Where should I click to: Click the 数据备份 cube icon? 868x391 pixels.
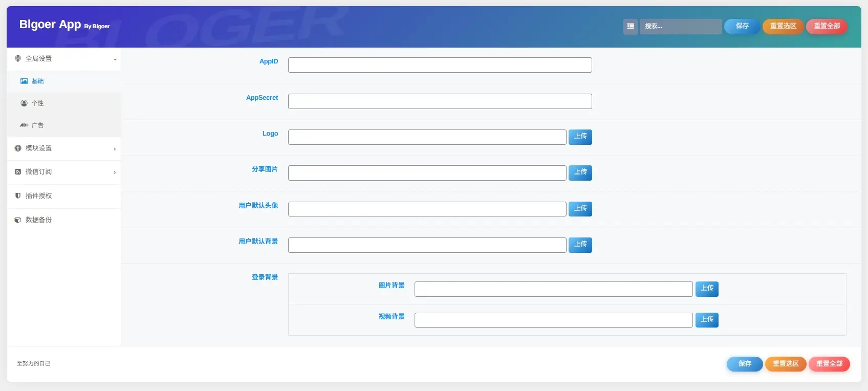(18, 220)
